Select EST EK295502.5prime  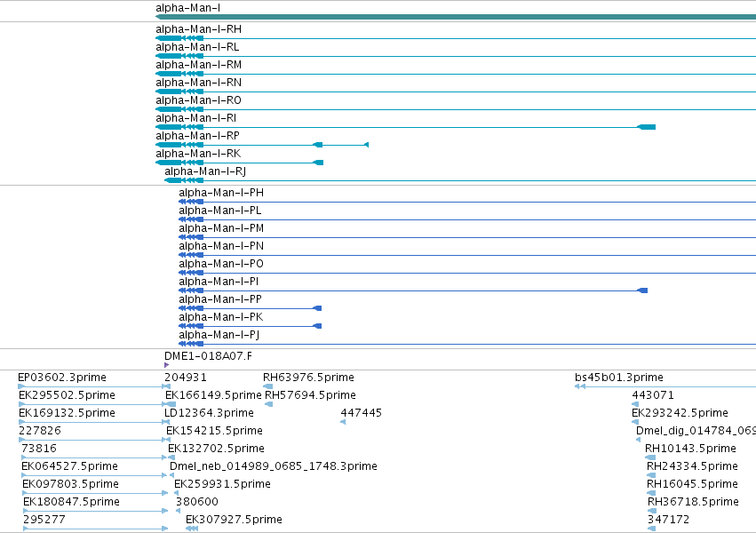67,395
